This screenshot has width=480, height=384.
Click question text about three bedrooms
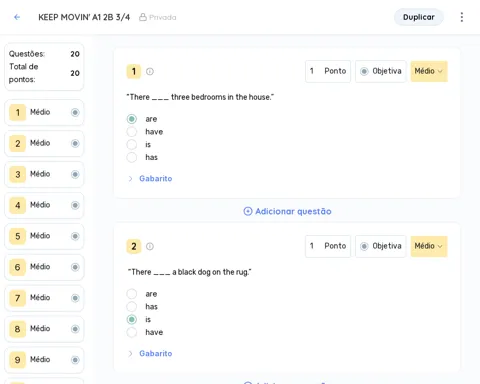(x=200, y=97)
